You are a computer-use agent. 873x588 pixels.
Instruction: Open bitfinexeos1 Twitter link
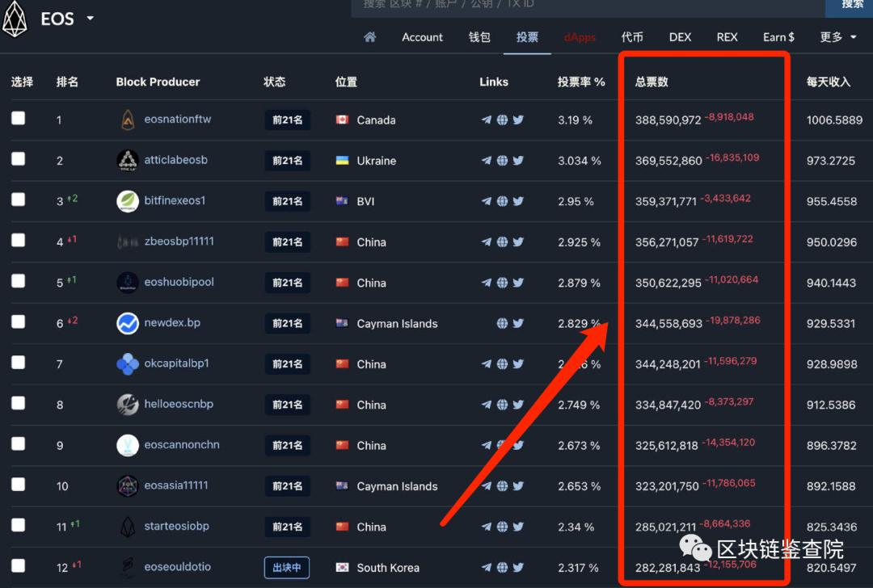[x=518, y=201]
